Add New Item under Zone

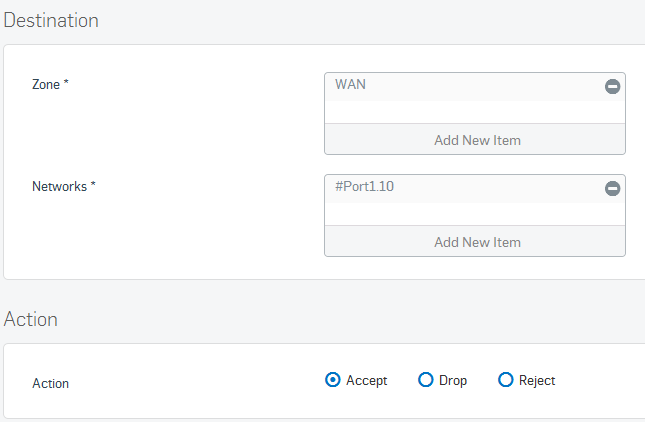pos(475,140)
